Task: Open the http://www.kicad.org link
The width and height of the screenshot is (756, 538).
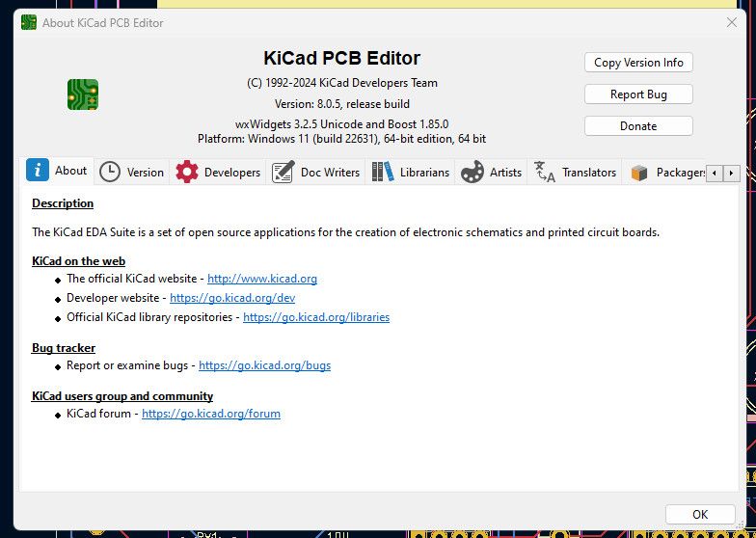Action: click(262, 279)
